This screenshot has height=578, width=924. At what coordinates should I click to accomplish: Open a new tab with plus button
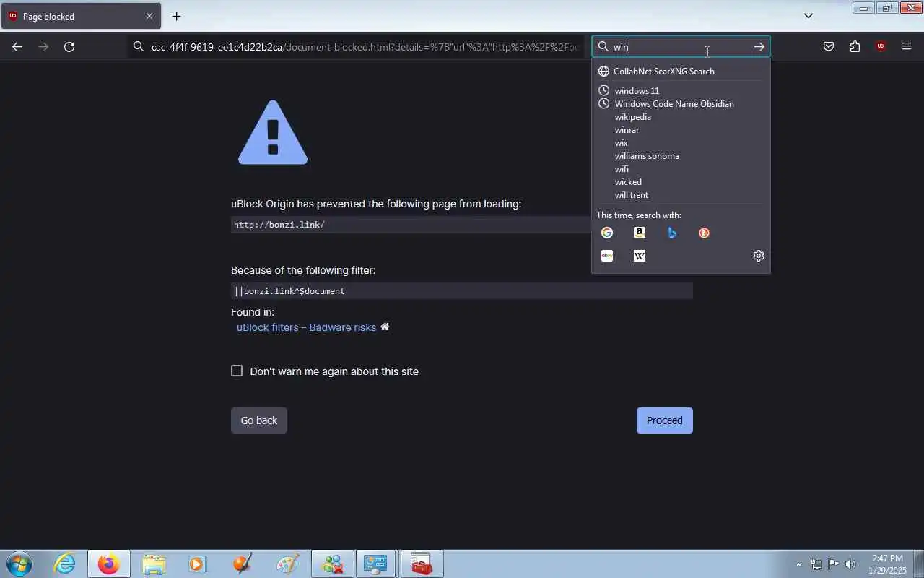click(x=176, y=16)
